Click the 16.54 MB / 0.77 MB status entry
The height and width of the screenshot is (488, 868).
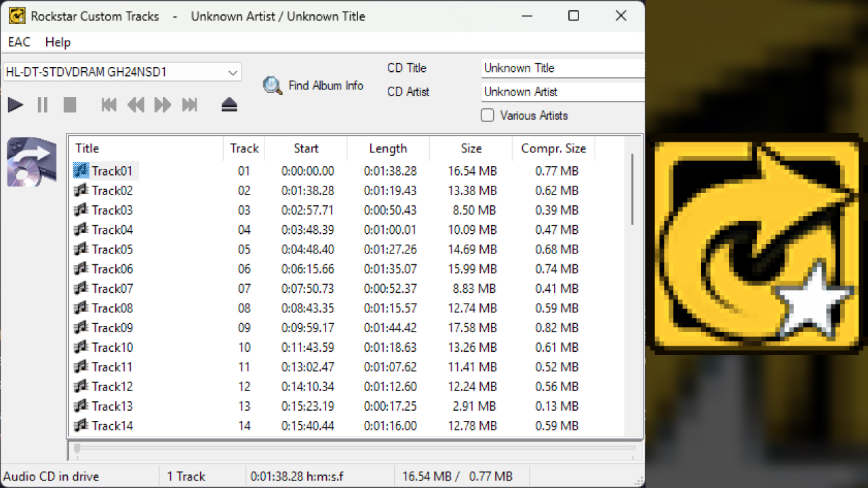(458, 476)
